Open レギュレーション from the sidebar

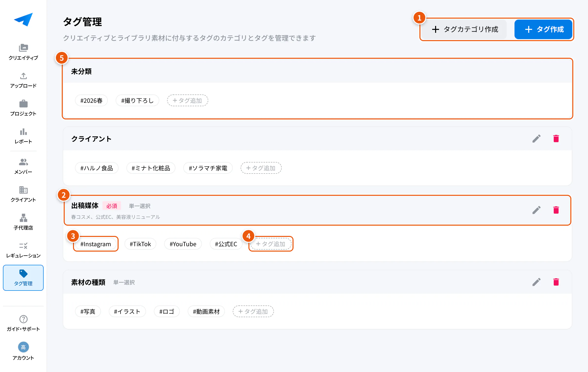[x=23, y=250]
